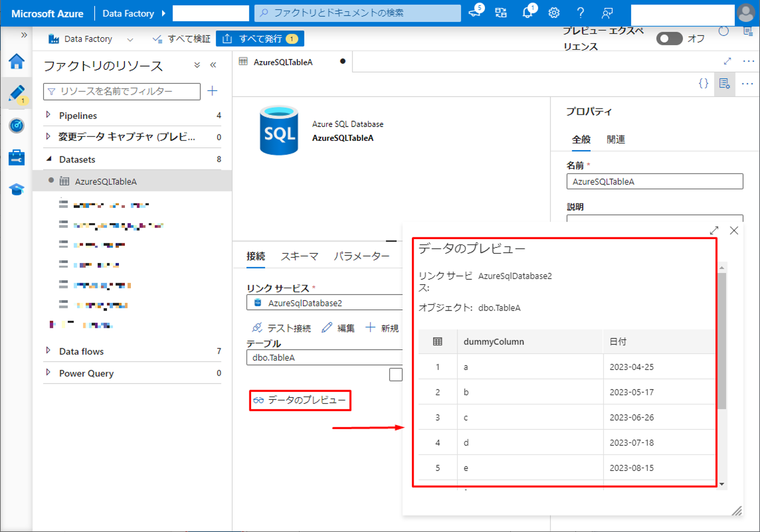Click the データのプレビュー button
The height and width of the screenshot is (532, 760).
[300, 400]
